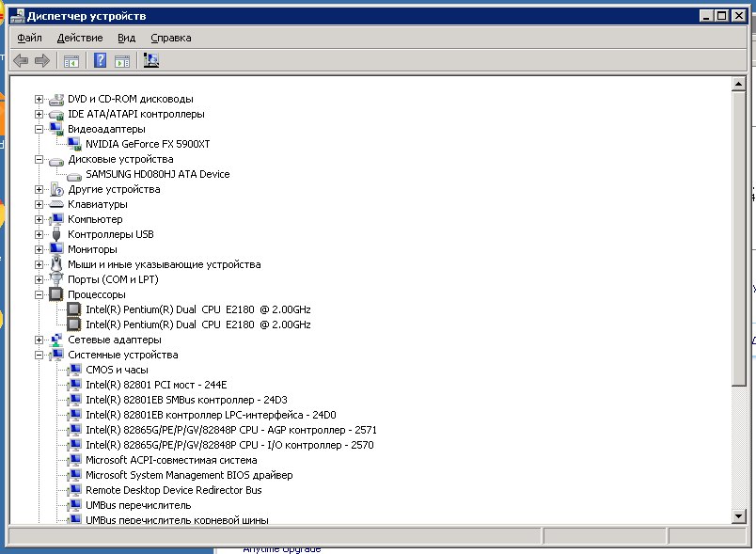756x554 pixels.
Task: Select the Компьютер tree label
Action: point(95,219)
